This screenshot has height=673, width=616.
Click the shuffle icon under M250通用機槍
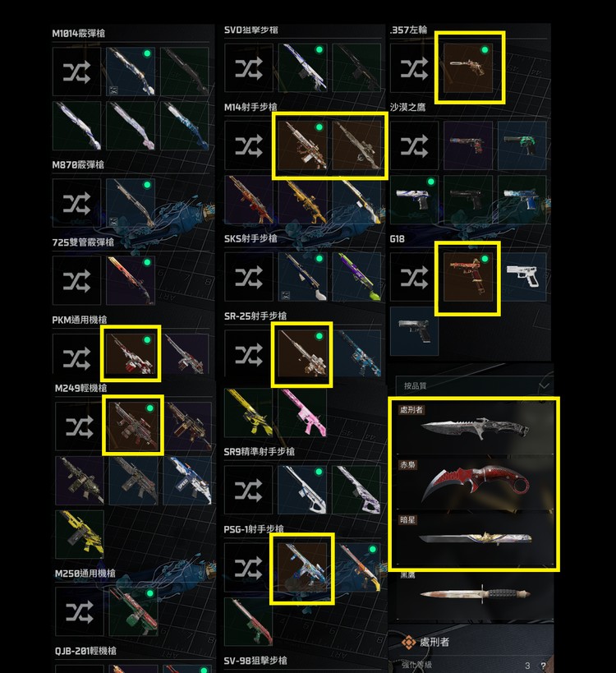[x=80, y=611]
